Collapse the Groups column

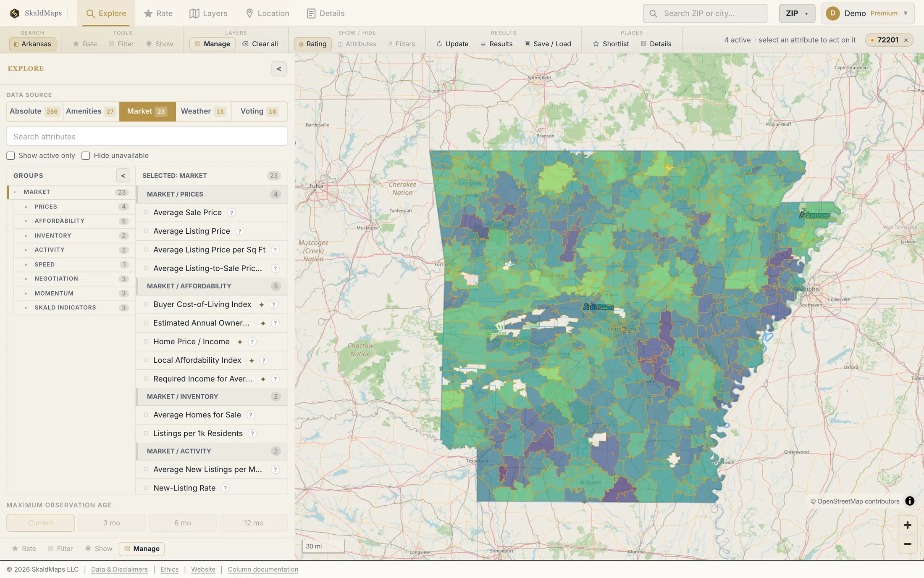[123, 176]
